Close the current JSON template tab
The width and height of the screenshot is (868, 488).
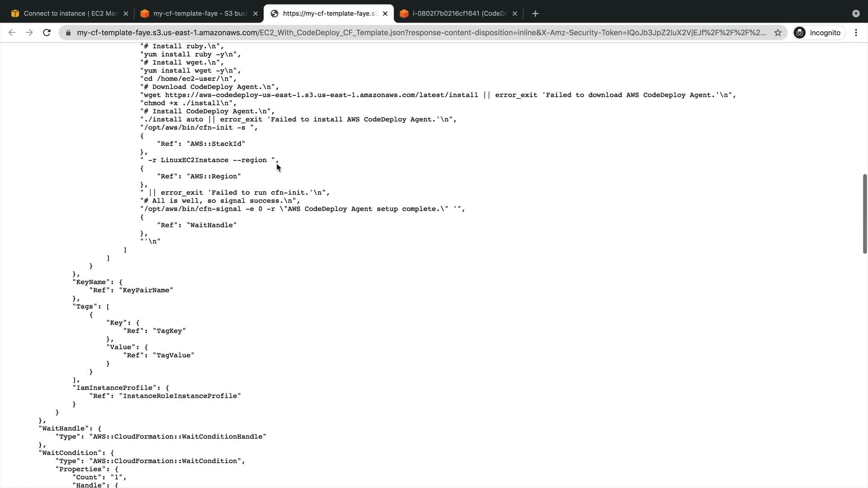(x=385, y=14)
